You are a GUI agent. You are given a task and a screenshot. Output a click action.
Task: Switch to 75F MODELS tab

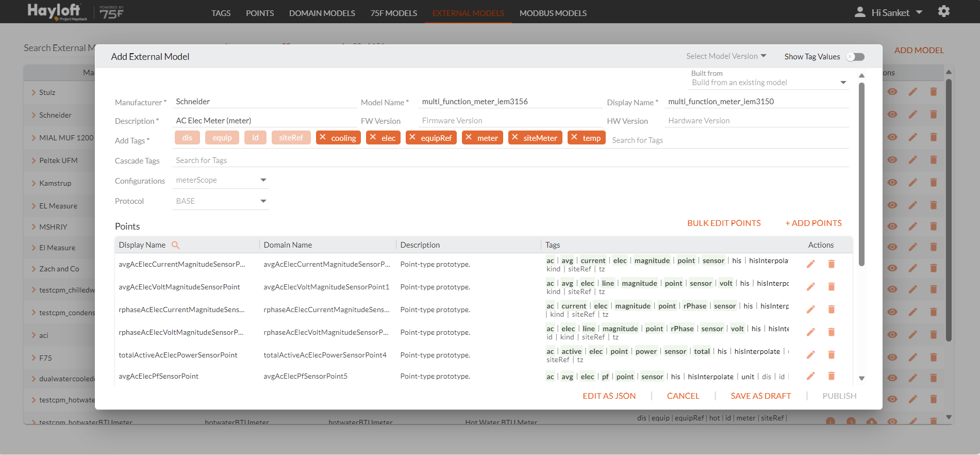[394, 13]
